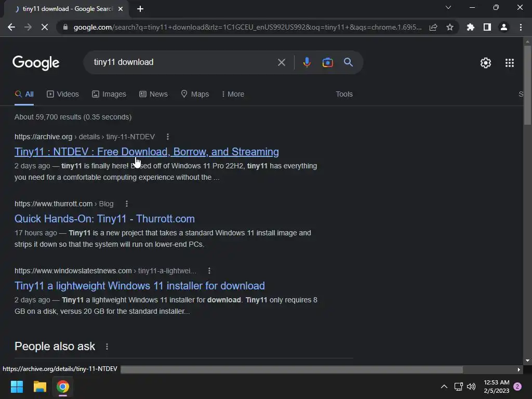The height and width of the screenshot is (399, 532).
Task: Open Google quick settings gear
Action: 486,63
